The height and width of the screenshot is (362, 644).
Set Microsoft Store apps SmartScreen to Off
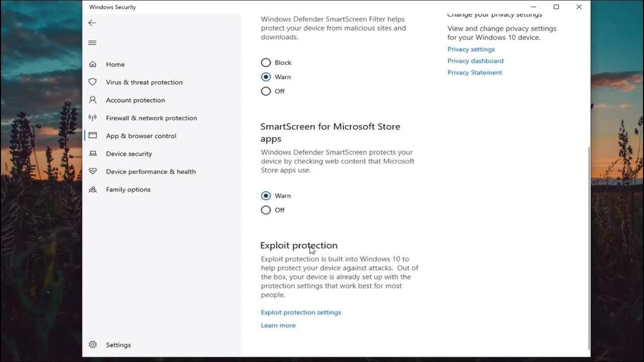pos(266,210)
